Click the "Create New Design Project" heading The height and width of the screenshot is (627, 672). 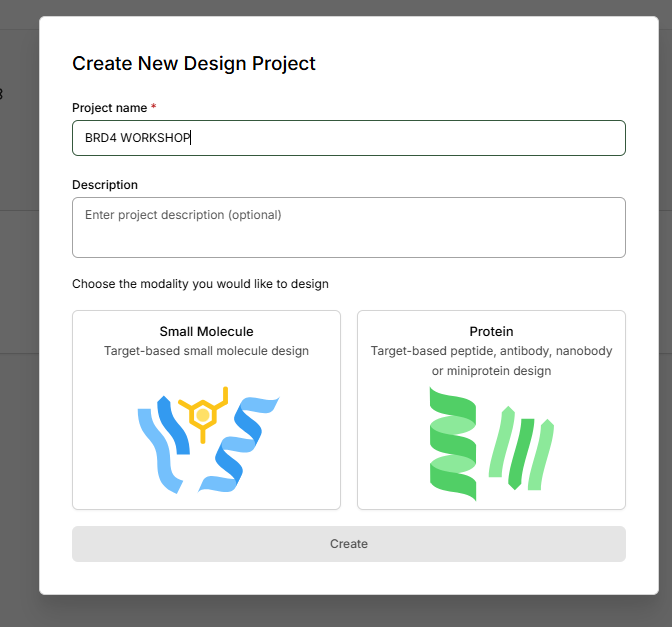coord(194,63)
